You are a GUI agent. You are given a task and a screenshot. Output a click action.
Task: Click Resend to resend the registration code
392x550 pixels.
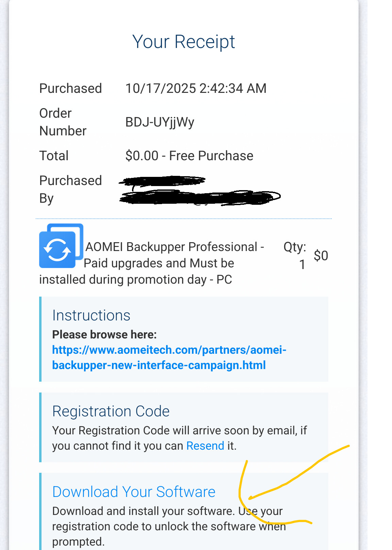click(x=205, y=446)
